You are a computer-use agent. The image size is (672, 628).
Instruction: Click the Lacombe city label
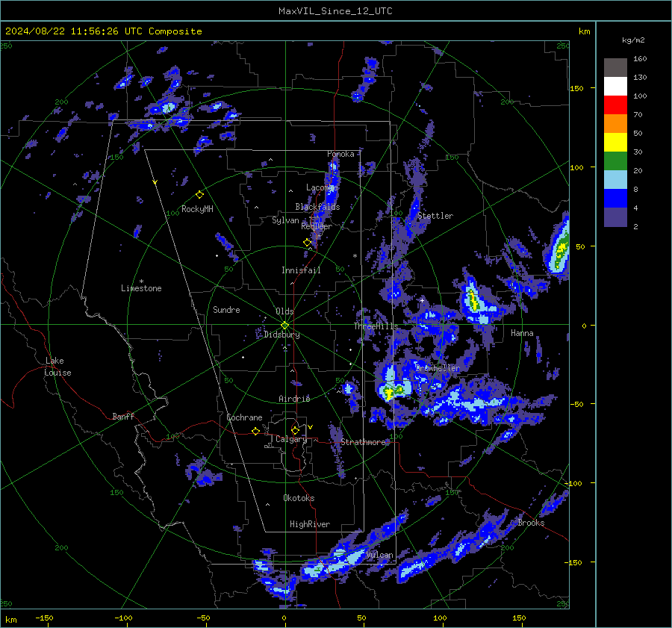point(322,187)
